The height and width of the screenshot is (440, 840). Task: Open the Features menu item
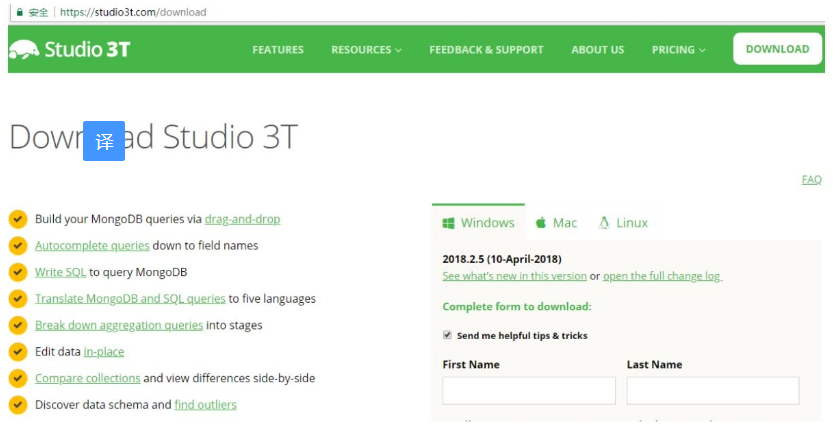278,50
